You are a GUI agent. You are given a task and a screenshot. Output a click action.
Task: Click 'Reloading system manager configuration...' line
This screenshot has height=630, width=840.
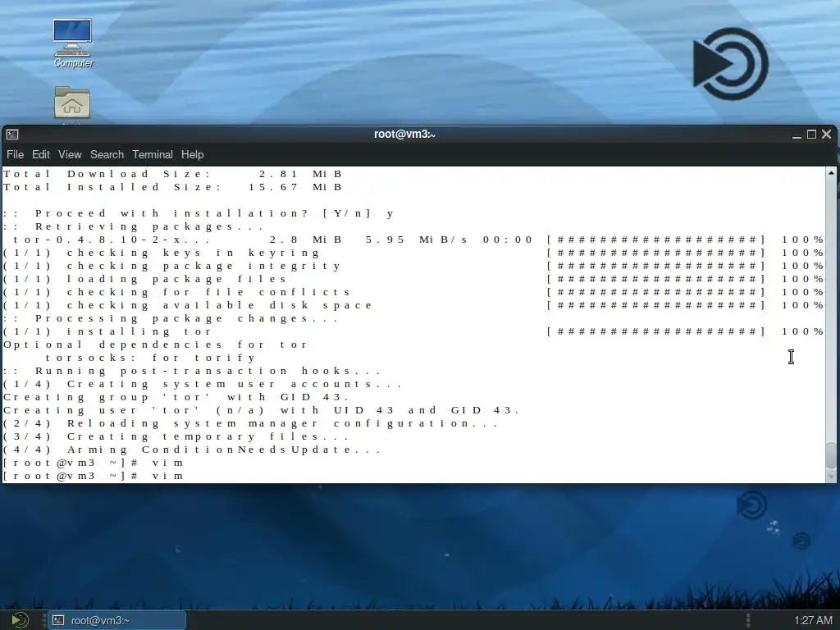click(x=251, y=423)
